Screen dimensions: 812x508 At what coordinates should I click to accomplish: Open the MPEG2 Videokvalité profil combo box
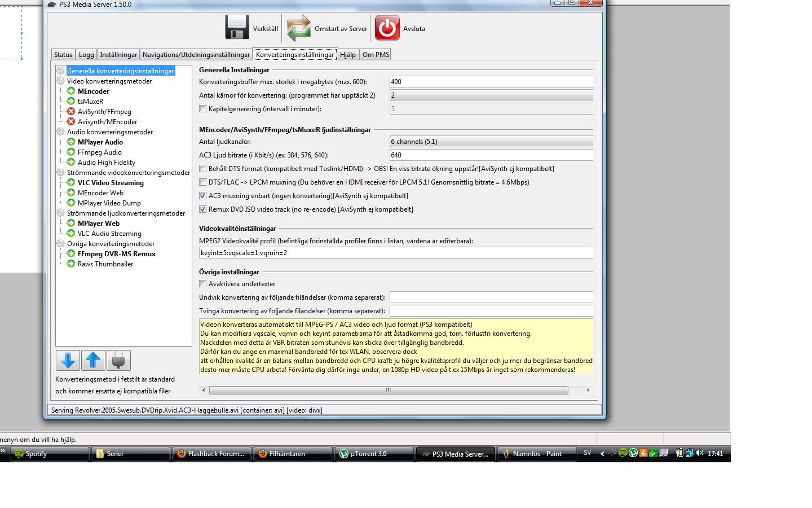point(396,253)
